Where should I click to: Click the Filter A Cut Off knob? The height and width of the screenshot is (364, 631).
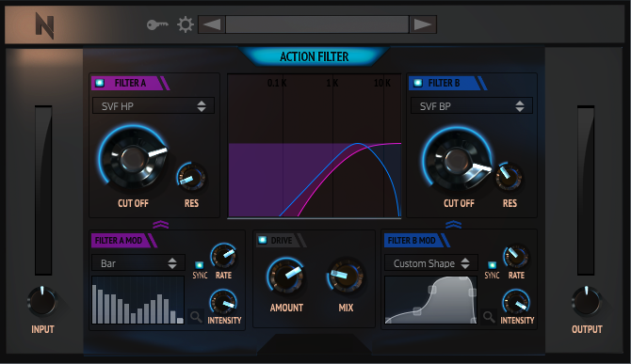pos(133,159)
